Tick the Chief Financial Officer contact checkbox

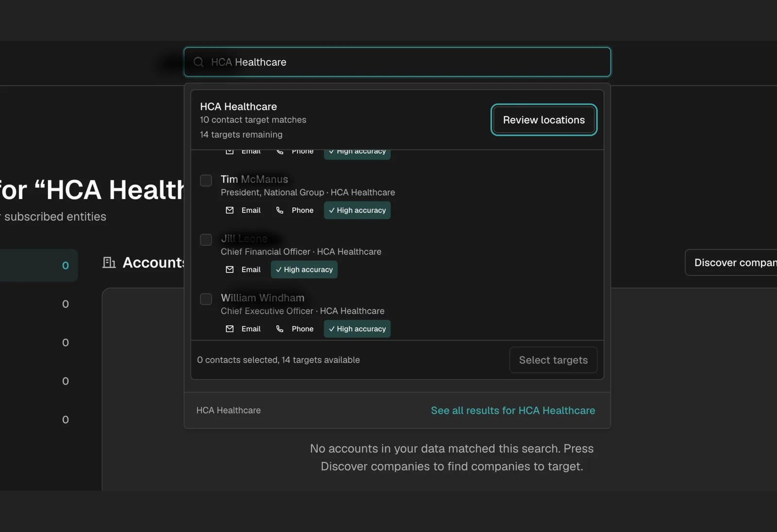click(x=206, y=240)
